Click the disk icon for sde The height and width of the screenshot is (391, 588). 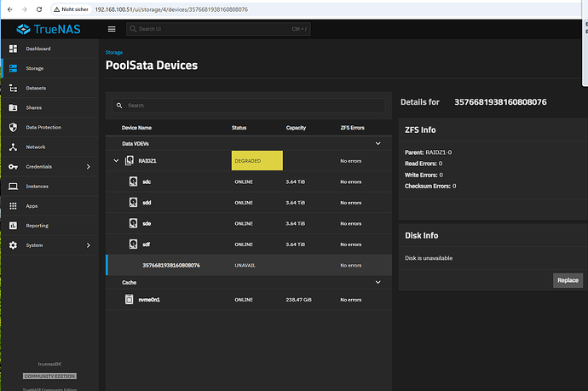click(x=133, y=223)
